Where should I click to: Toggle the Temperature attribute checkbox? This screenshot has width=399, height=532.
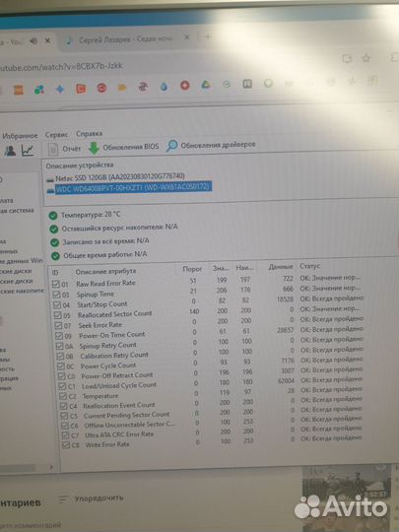coord(63,396)
